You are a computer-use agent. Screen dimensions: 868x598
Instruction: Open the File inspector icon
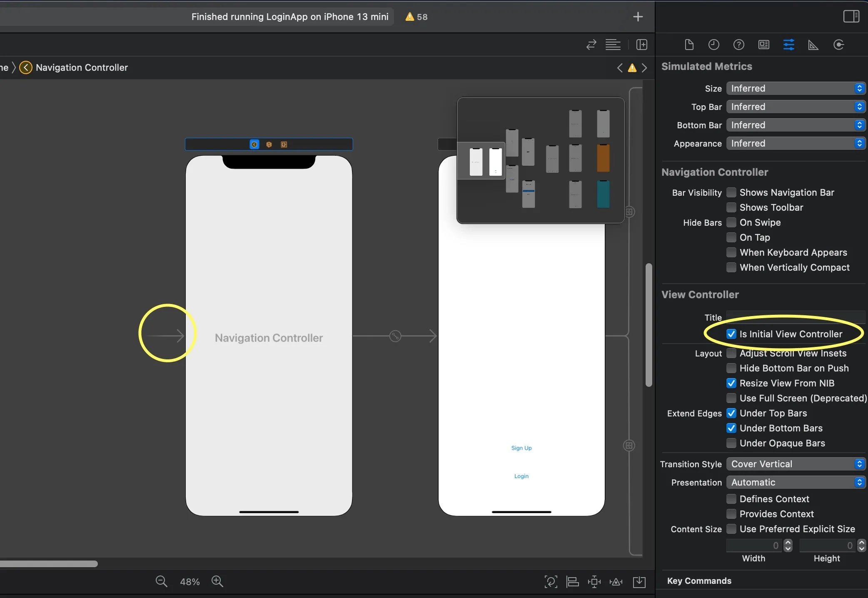[689, 45]
